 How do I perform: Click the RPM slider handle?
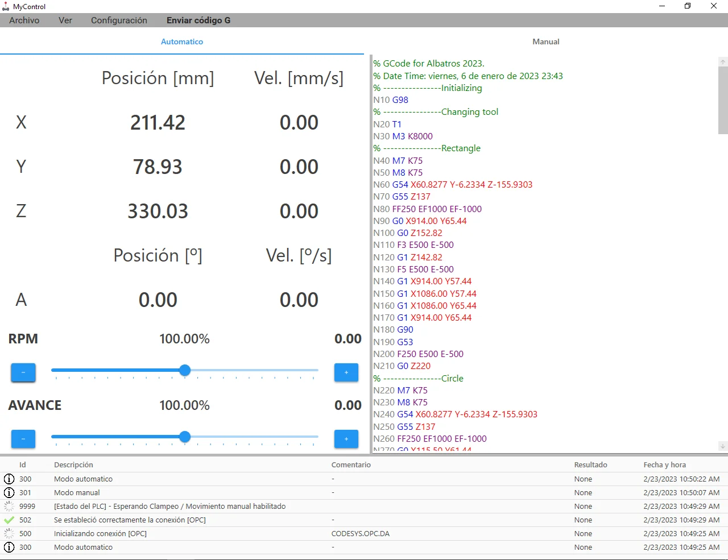(x=185, y=371)
